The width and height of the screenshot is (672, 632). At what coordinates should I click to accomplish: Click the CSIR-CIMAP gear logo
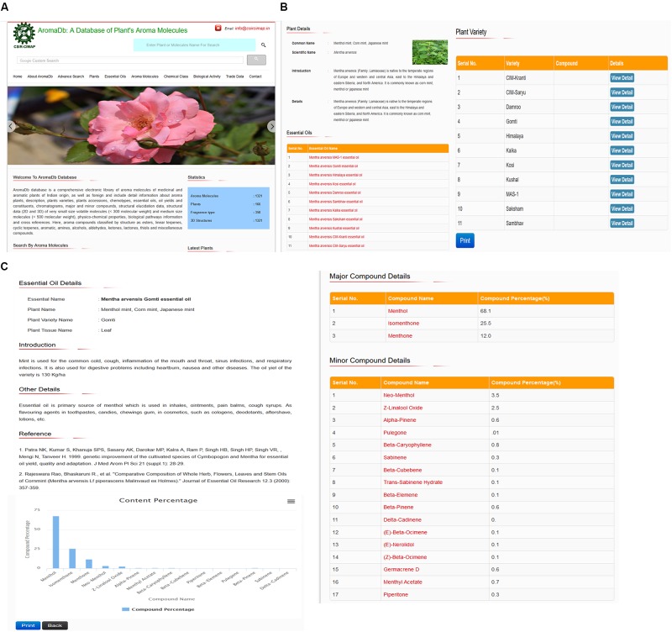click(23, 35)
